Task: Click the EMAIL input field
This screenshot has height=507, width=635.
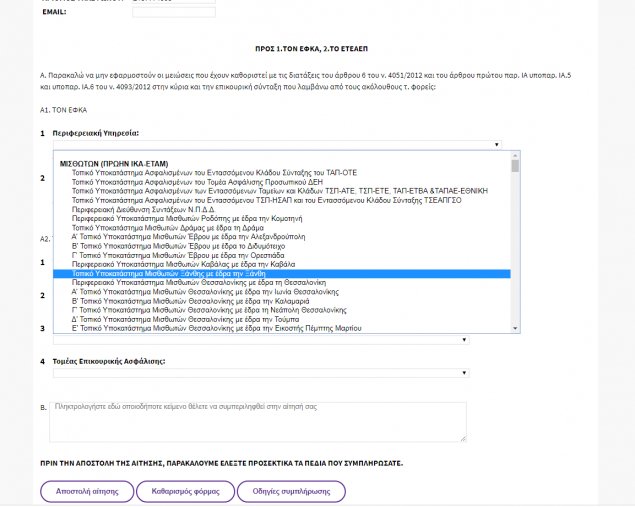Action: point(173,12)
